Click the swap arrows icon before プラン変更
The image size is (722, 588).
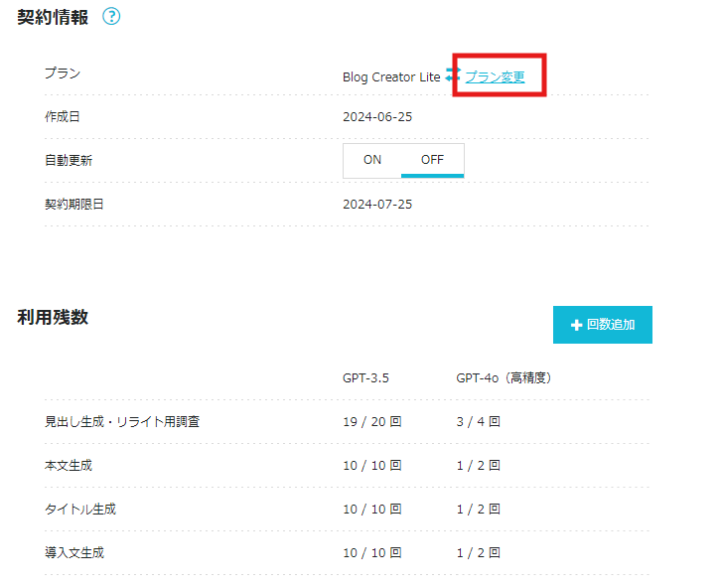coord(454,76)
